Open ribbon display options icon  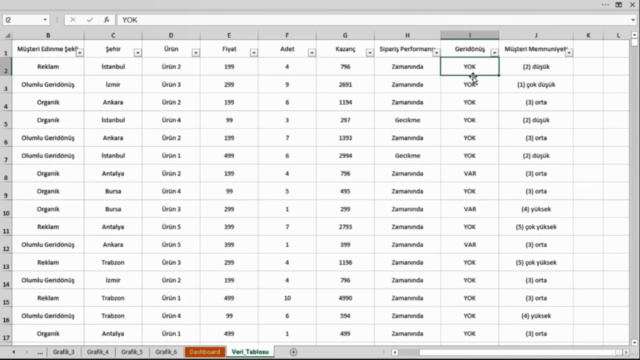coord(619,4)
